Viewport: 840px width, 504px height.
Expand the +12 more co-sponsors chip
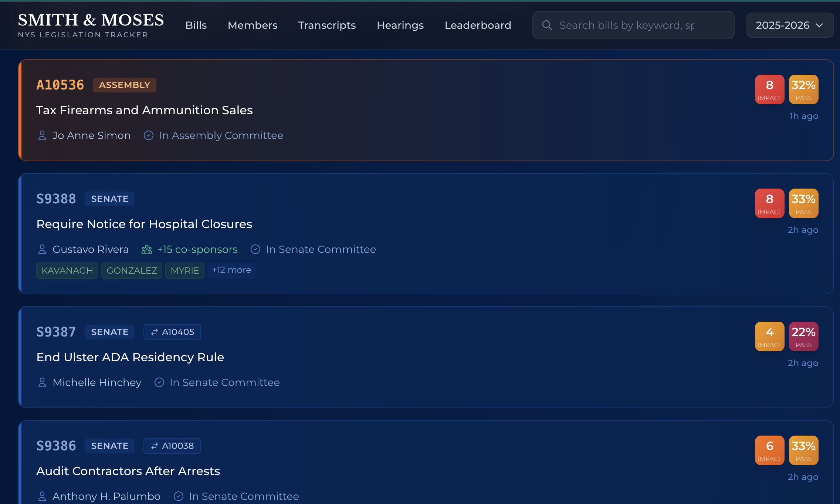point(231,270)
